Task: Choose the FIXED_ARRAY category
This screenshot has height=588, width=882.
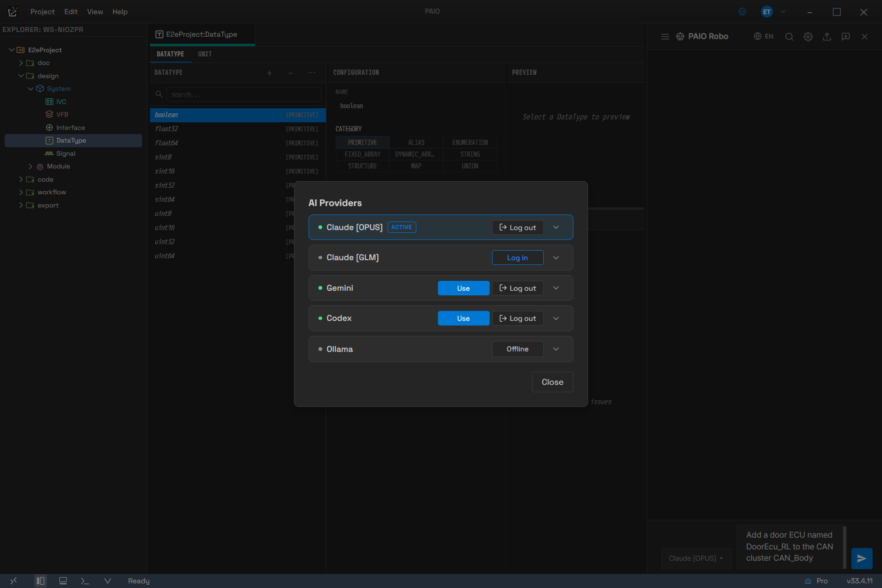Action: point(363,154)
